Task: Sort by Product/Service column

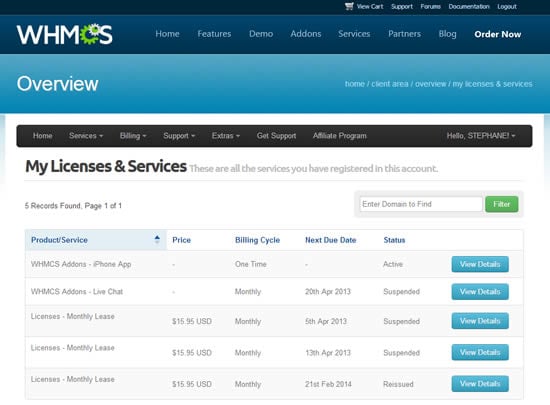Action: coord(59,240)
